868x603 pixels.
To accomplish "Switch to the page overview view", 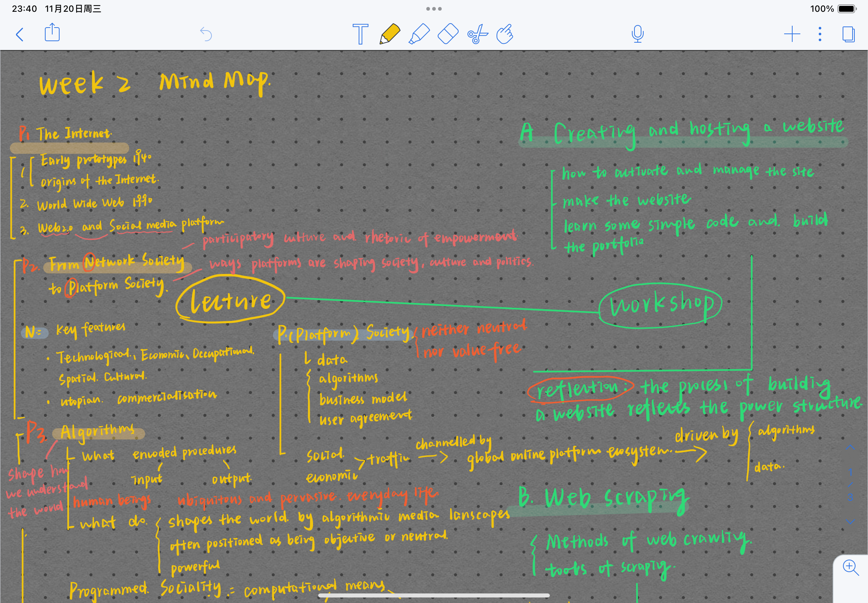I will click(x=849, y=34).
